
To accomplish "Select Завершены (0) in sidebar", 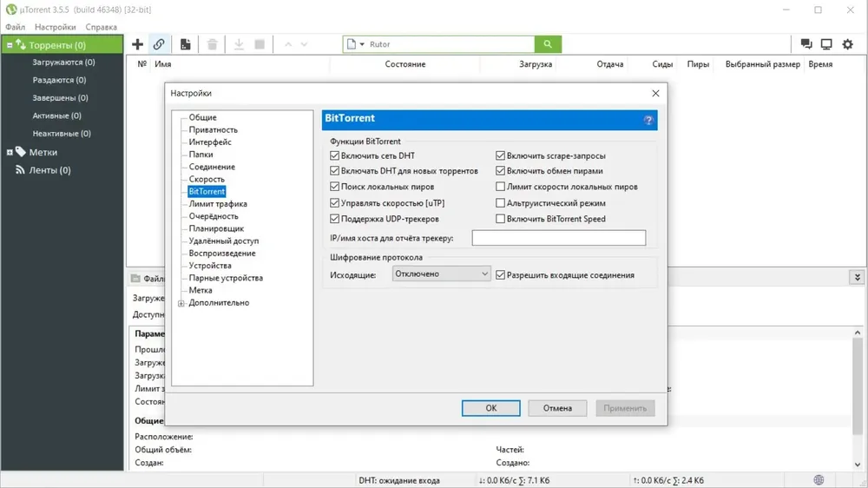I will tap(61, 97).
